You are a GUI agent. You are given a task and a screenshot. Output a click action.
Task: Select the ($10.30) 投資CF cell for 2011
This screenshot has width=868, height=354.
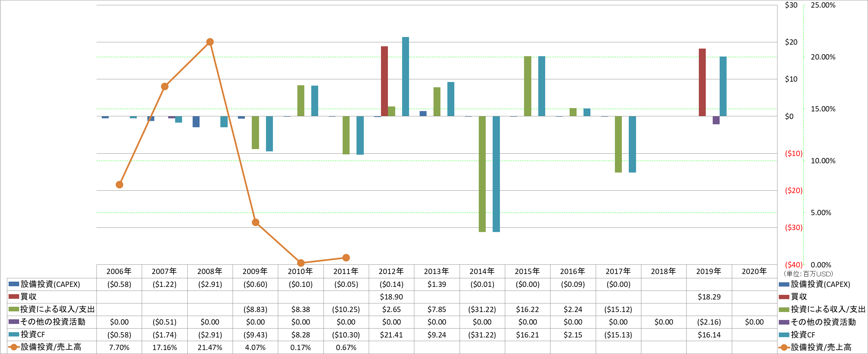(346, 335)
